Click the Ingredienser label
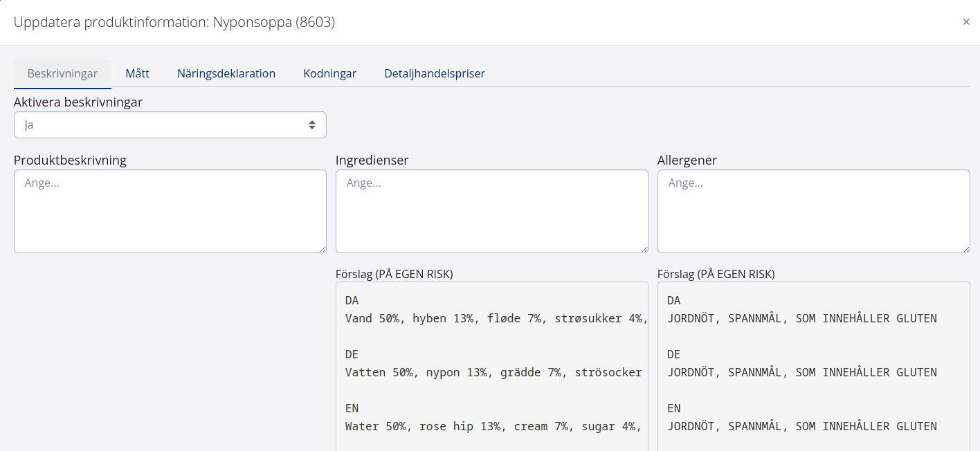 pyautogui.click(x=372, y=160)
